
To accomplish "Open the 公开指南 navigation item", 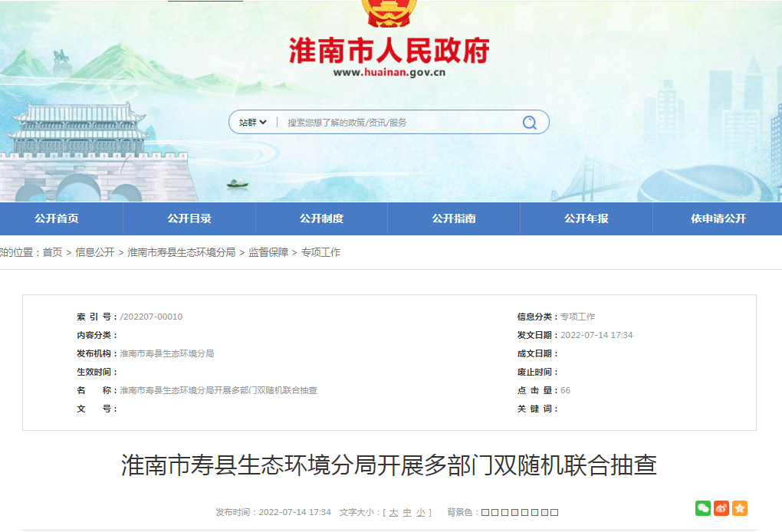I will [x=453, y=218].
